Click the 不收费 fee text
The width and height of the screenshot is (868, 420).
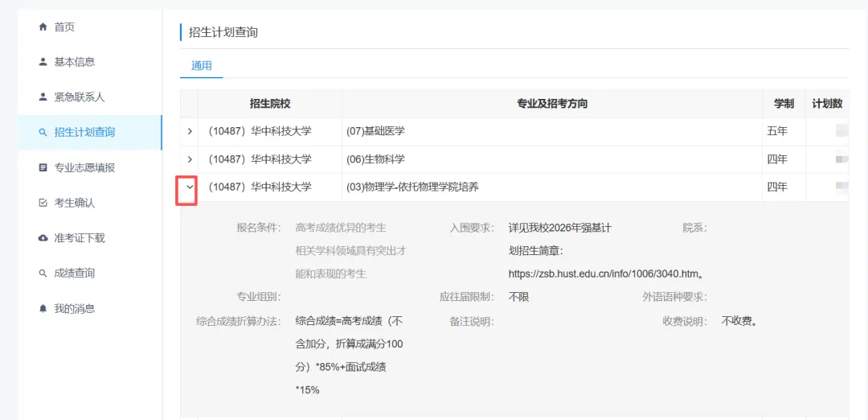(x=739, y=321)
